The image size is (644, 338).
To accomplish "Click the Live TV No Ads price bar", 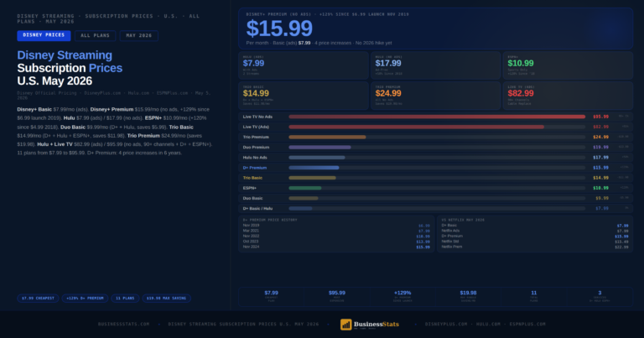I will (437, 117).
